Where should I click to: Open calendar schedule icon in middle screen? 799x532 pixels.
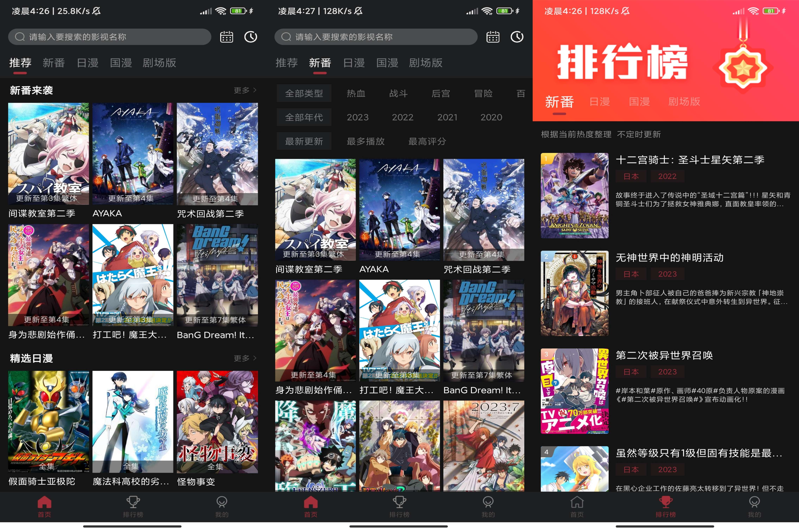click(493, 37)
